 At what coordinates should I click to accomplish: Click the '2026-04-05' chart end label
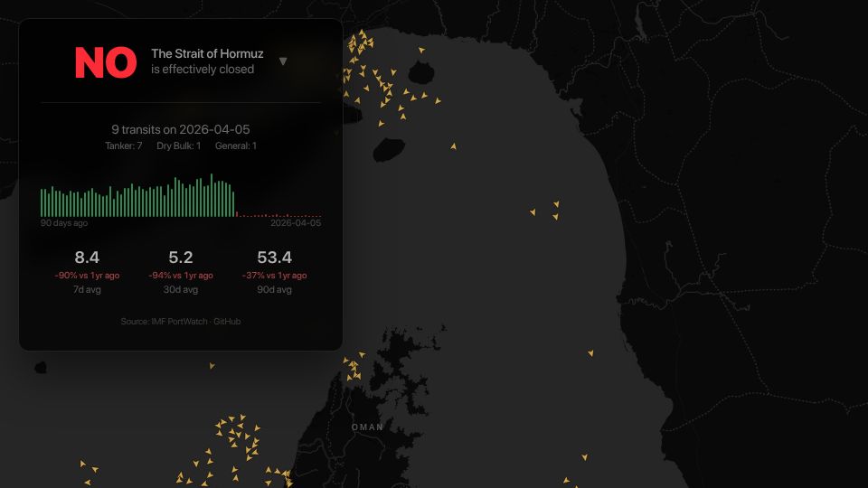(x=296, y=223)
